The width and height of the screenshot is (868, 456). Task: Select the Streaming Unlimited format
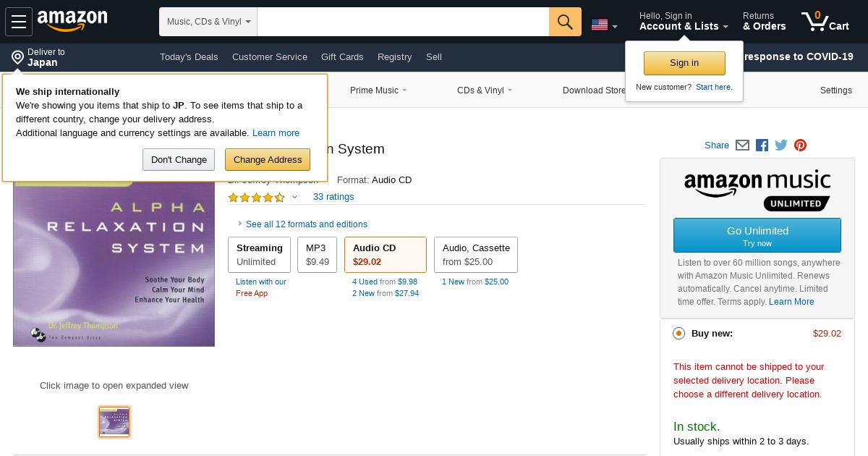point(259,255)
